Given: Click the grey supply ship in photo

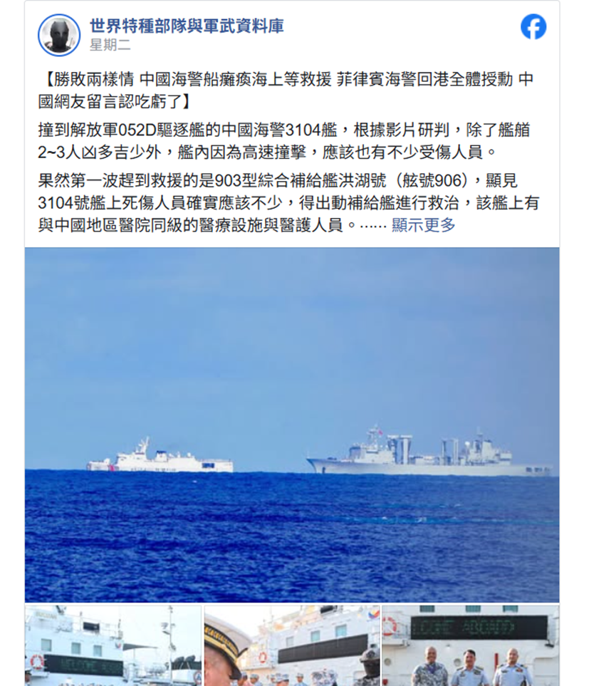Looking at the screenshot, I should click(x=429, y=452).
